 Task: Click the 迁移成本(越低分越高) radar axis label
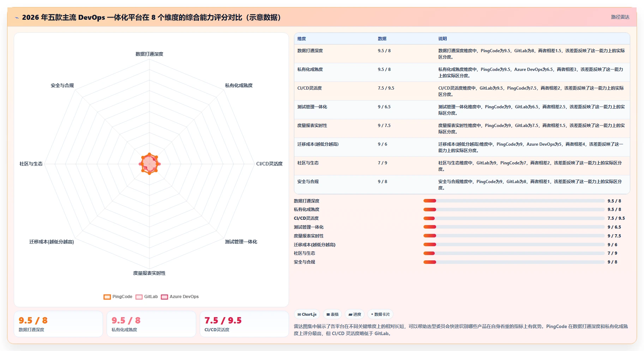pos(52,242)
